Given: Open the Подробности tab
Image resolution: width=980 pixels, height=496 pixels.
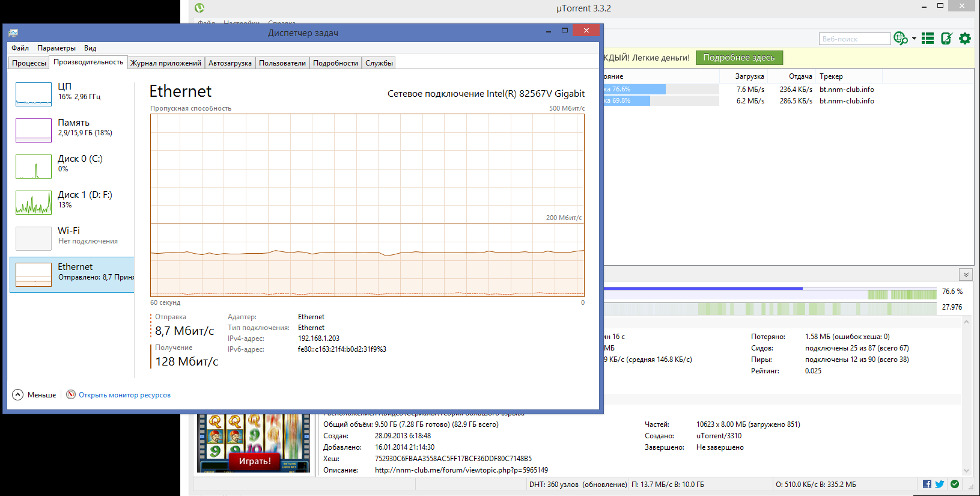Looking at the screenshot, I should pyautogui.click(x=335, y=63).
